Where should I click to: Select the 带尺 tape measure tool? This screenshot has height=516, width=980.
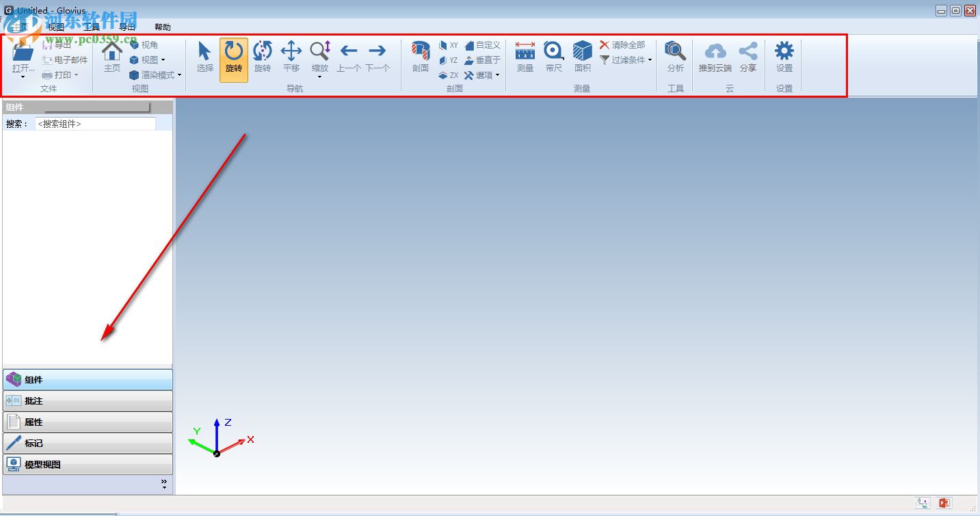(553, 59)
